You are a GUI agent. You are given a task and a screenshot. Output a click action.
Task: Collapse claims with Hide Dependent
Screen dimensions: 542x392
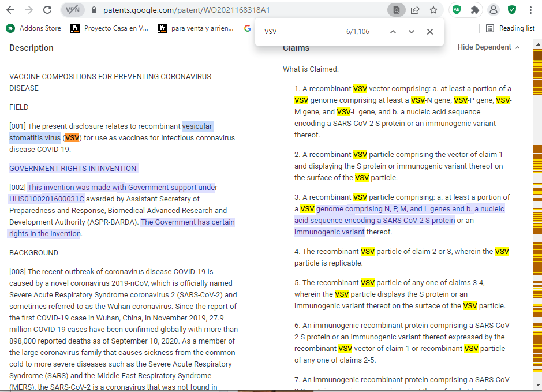point(488,47)
